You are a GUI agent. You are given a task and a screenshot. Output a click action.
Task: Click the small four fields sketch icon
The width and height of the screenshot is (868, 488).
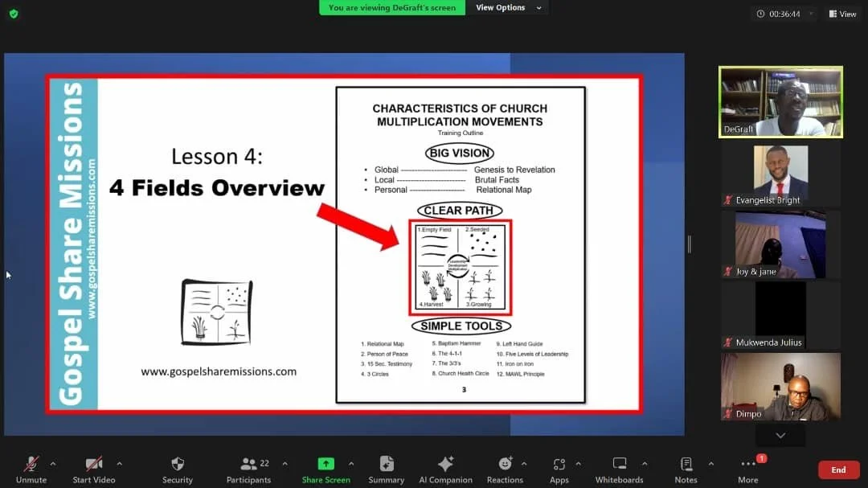[x=217, y=313]
